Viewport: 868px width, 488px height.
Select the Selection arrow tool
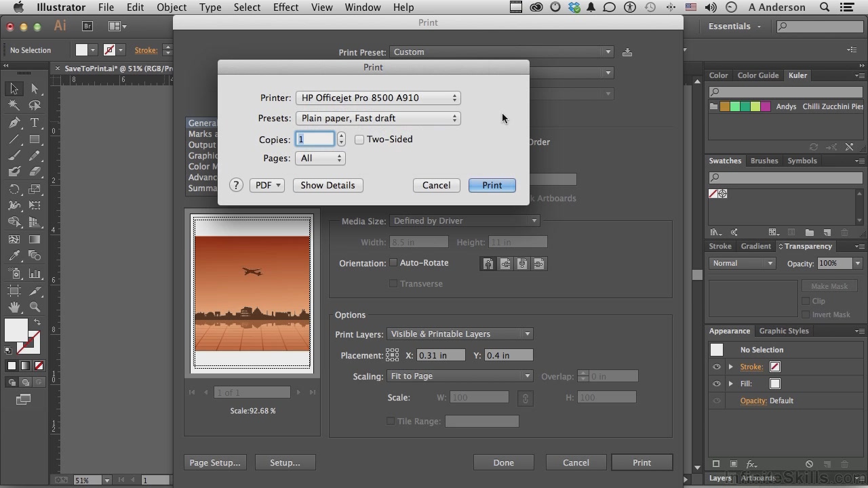click(14, 89)
